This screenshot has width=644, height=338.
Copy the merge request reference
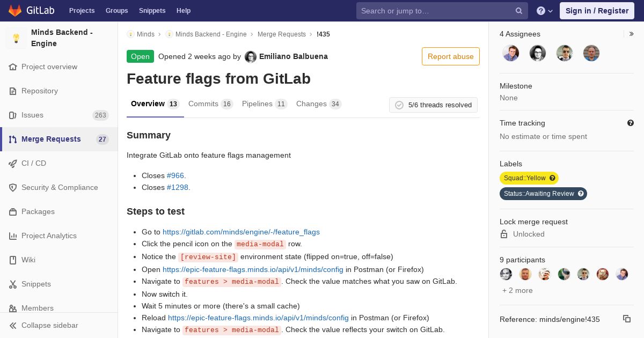click(626, 319)
